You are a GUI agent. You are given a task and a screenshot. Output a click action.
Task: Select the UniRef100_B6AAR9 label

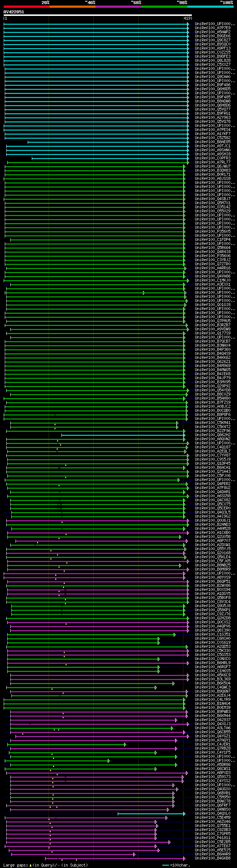tap(213, 854)
